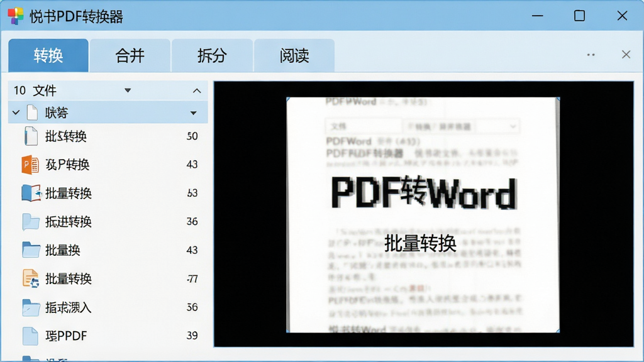This screenshot has width=644, height=362.
Task: Select the 指求溷入 list row
Action: click(108, 307)
